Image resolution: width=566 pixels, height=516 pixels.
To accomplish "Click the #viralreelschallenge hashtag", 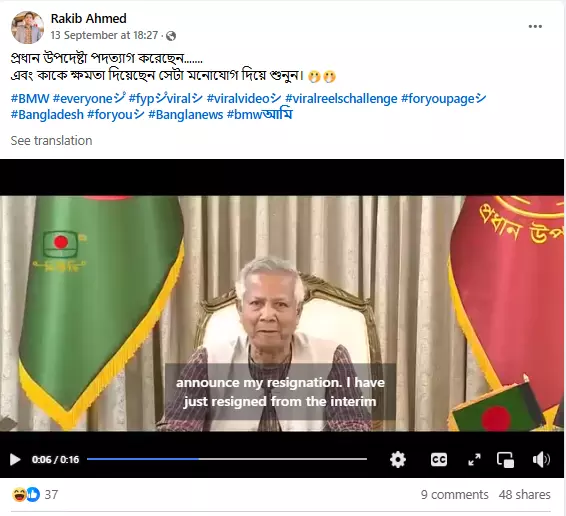I will 341,98.
